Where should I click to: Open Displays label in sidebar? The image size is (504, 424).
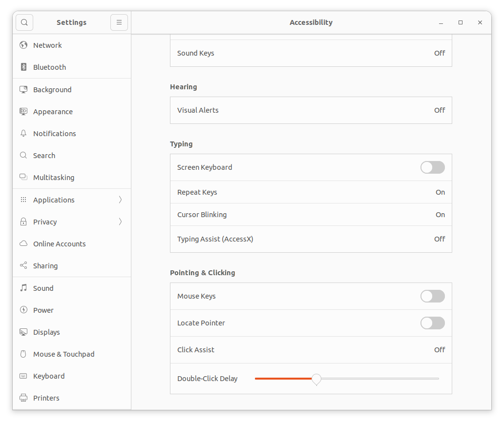click(46, 332)
